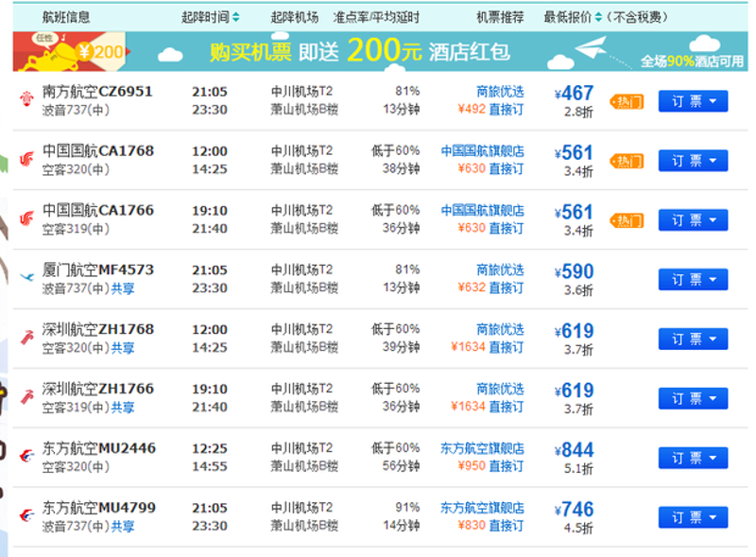Sort by price using the 最低报价 sort arrows
Viewport: 756px width, 557px height.
[598, 17]
